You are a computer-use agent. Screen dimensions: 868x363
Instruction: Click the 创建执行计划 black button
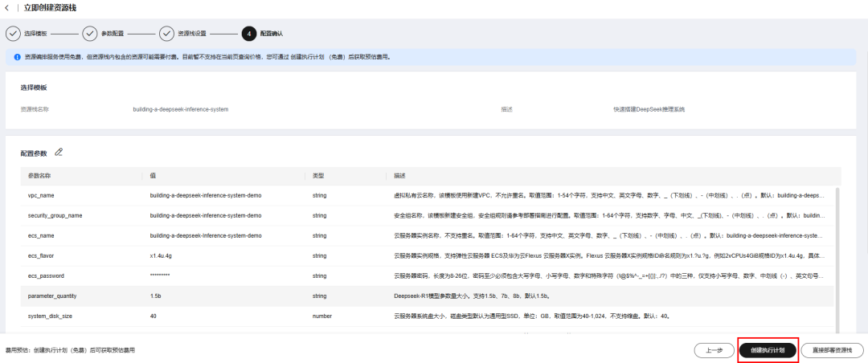768,350
